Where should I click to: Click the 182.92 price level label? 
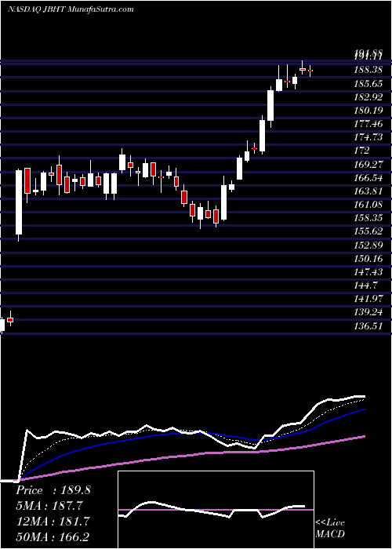(368, 96)
